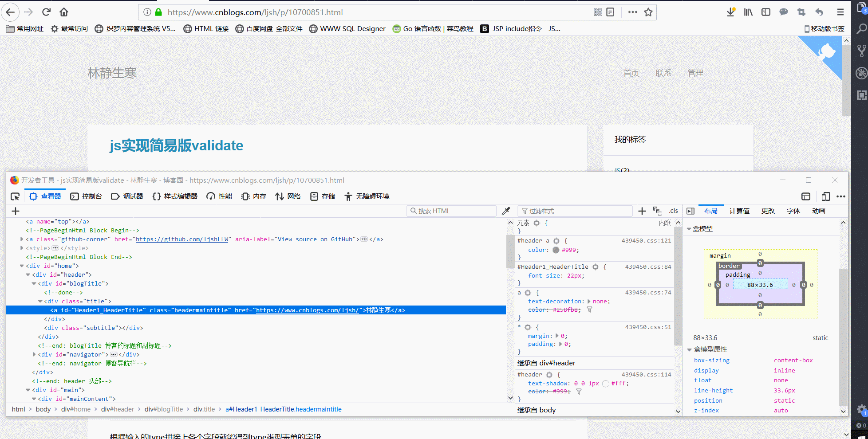
Task: Click 首页 navigation link on blog
Action: [631, 73]
